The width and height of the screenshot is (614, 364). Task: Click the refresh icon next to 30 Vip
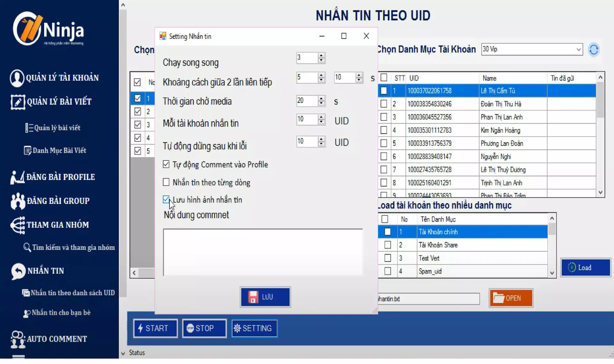point(594,49)
